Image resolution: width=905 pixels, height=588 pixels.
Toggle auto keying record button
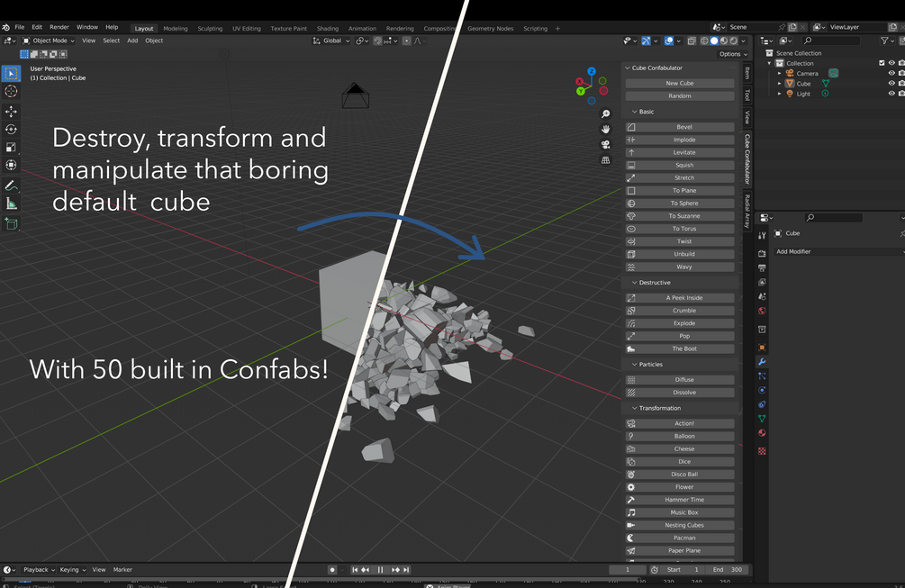tap(332, 569)
